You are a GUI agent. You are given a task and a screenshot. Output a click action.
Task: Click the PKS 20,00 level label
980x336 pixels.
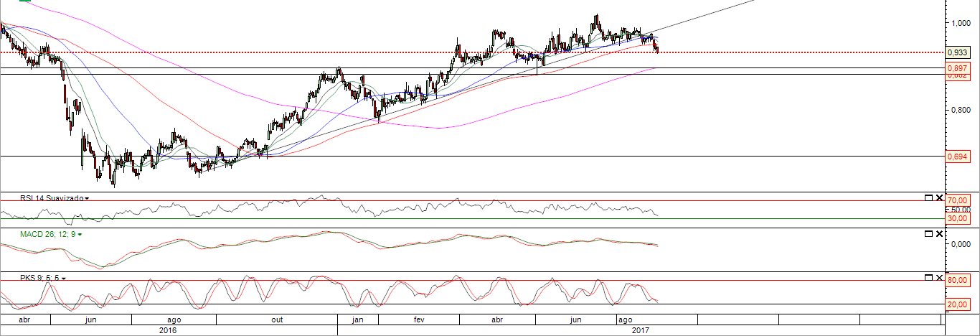tap(958, 304)
